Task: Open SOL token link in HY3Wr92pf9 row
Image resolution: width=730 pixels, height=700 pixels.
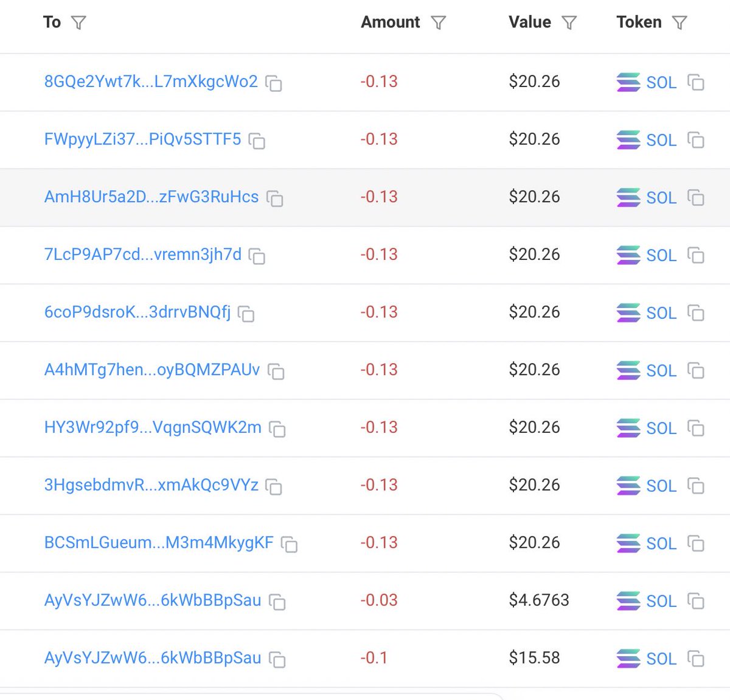Action: pyautogui.click(x=661, y=429)
